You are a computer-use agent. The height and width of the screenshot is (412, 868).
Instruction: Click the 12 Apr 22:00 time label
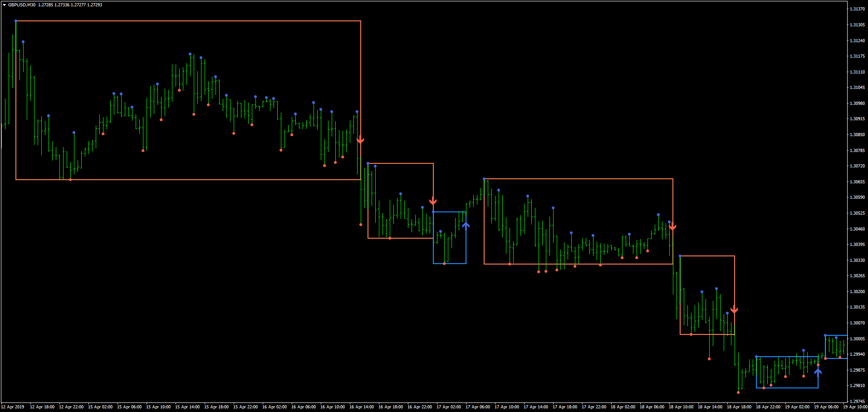click(x=71, y=407)
